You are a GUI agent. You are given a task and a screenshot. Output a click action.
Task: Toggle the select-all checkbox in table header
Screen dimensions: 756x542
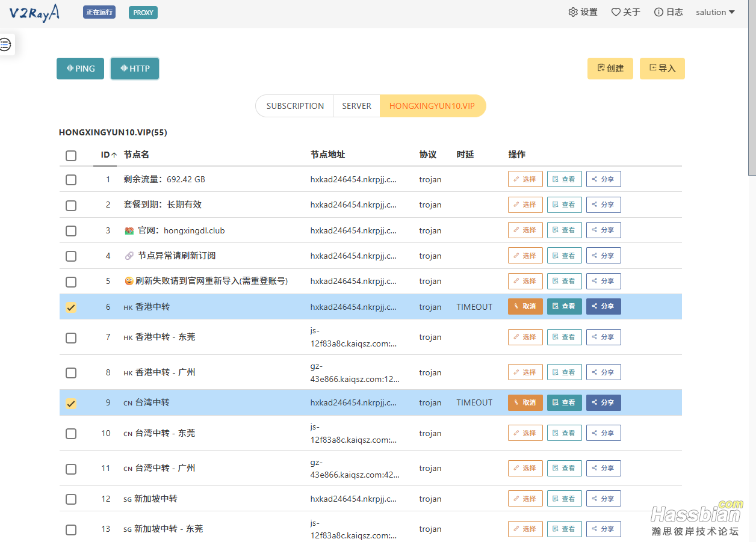(x=71, y=156)
